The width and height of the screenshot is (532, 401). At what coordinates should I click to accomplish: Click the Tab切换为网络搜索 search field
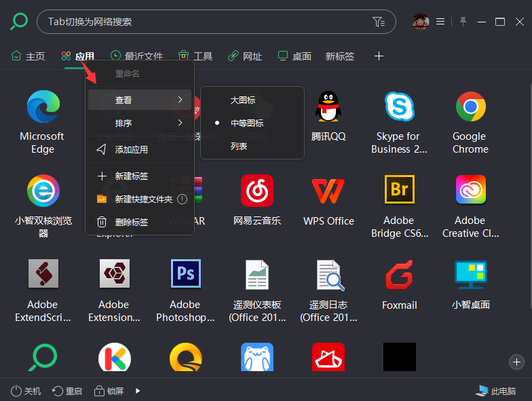204,22
